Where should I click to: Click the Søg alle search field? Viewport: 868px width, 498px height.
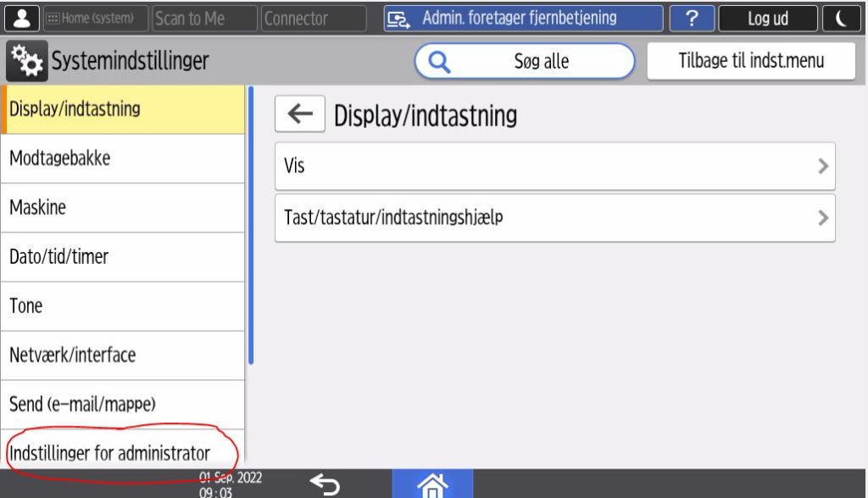pyautogui.click(x=525, y=61)
